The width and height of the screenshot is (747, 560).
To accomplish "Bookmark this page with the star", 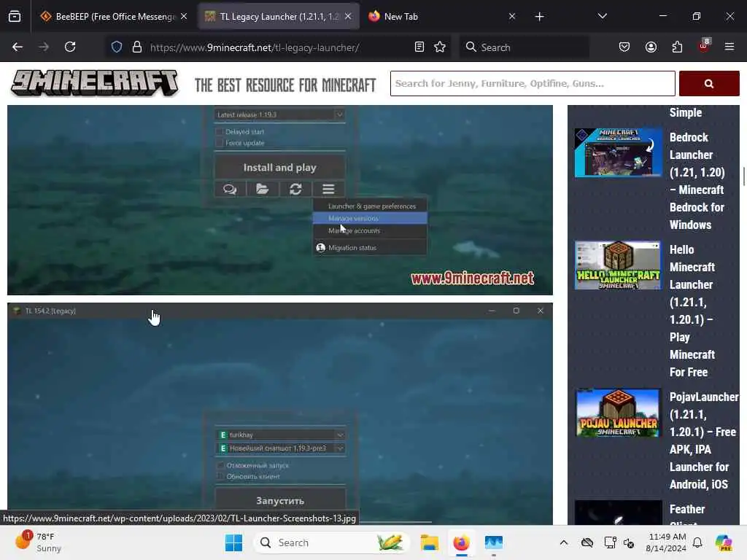I will pyautogui.click(x=440, y=47).
